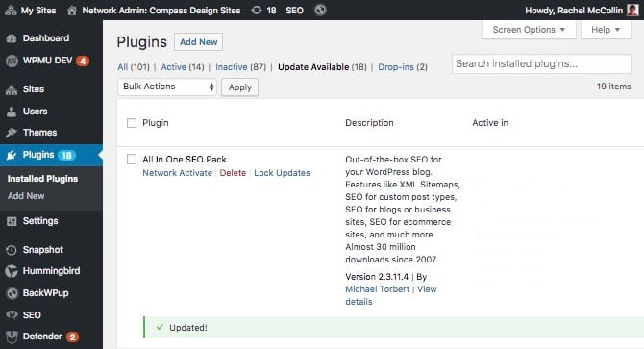This screenshot has height=349, width=644.
Task: Click Howdy, Rachel McCollin account text
Action: point(574,11)
